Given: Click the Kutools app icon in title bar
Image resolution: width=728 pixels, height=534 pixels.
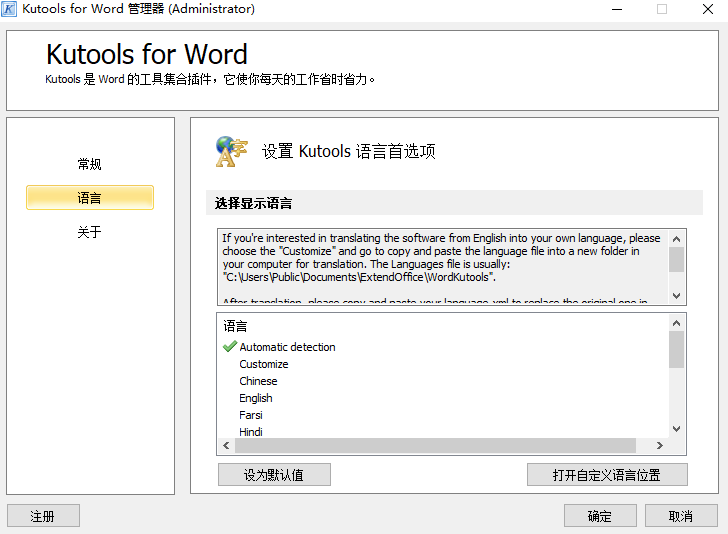Looking at the screenshot, I should (x=10, y=9).
